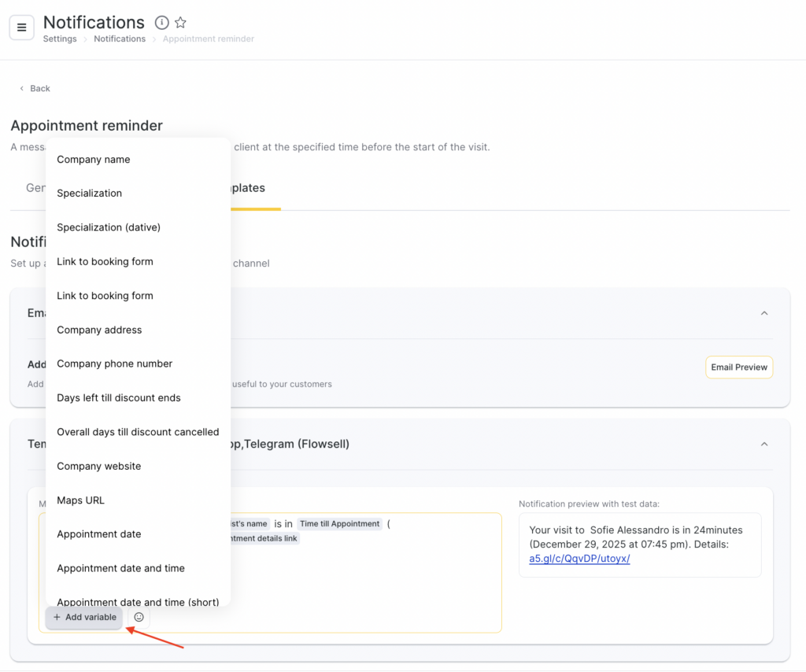The image size is (806, 672).
Task: Collapse the Telegram (Flowsell) template section
Action: coord(763,444)
